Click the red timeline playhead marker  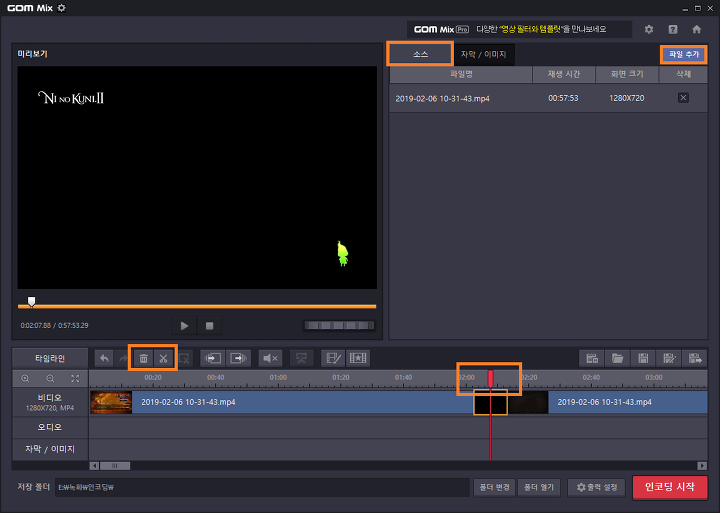pyautogui.click(x=490, y=378)
